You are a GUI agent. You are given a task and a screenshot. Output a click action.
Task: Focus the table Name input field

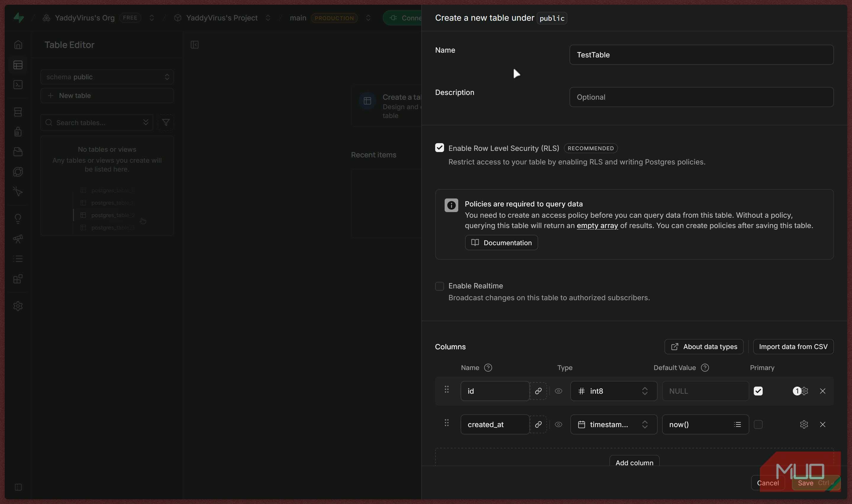(701, 55)
